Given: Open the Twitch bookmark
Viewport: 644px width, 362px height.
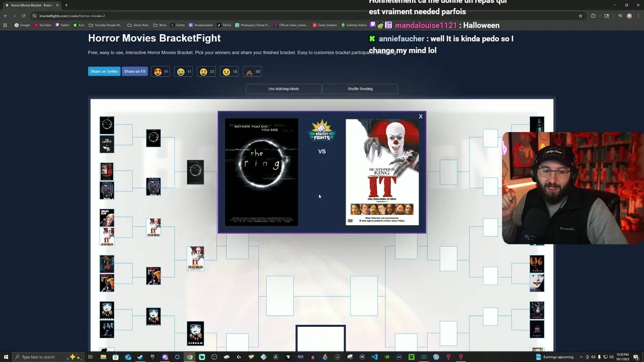Looking at the screenshot, I should [62, 25].
